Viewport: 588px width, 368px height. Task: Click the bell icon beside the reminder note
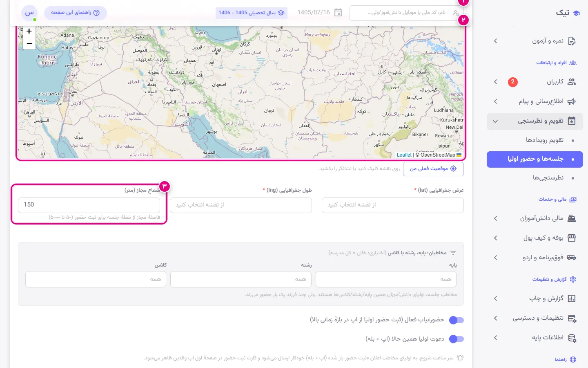coord(460,358)
